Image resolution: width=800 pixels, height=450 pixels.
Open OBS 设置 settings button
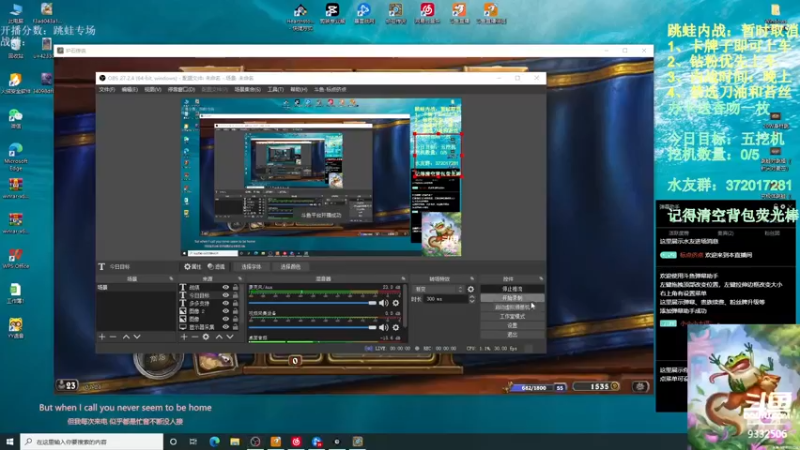click(512, 326)
